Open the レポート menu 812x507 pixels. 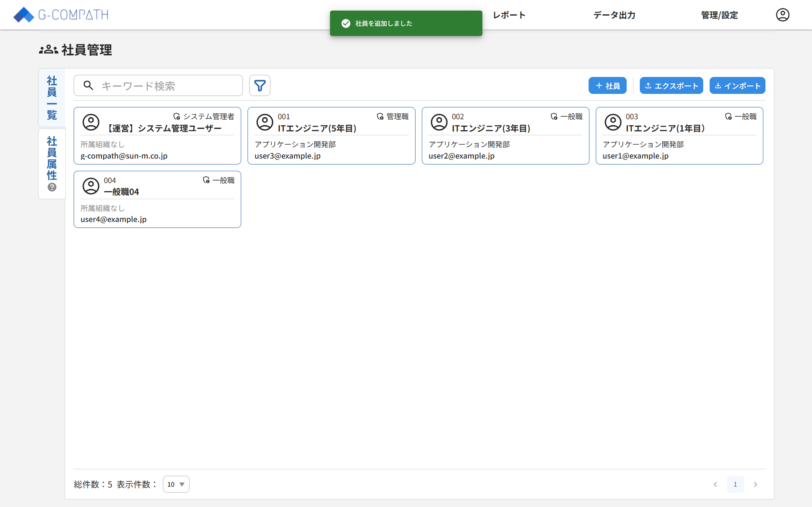click(509, 15)
